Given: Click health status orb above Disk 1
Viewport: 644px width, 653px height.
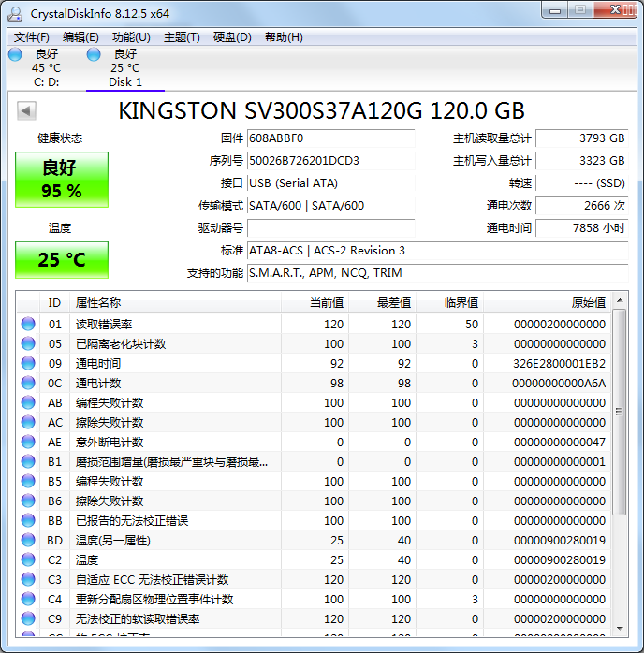Looking at the screenshot, I should pos(94,54).
